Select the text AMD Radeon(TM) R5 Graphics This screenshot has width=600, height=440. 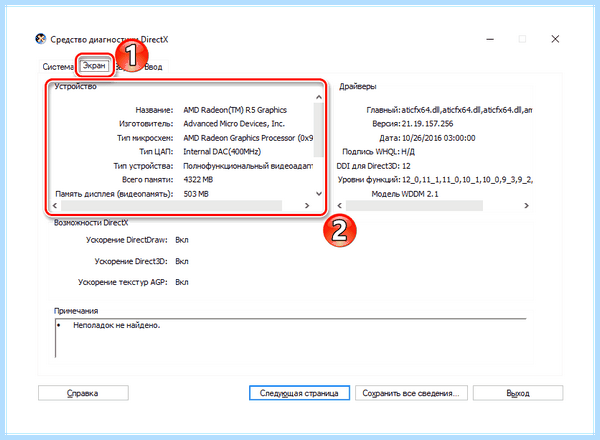tap(235, 110)
